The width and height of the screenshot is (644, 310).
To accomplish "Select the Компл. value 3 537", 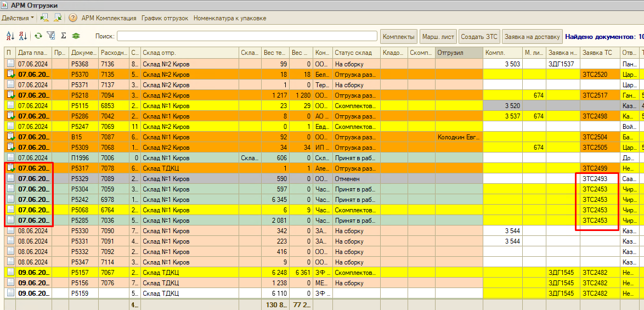I will click(x=502, y=116).
